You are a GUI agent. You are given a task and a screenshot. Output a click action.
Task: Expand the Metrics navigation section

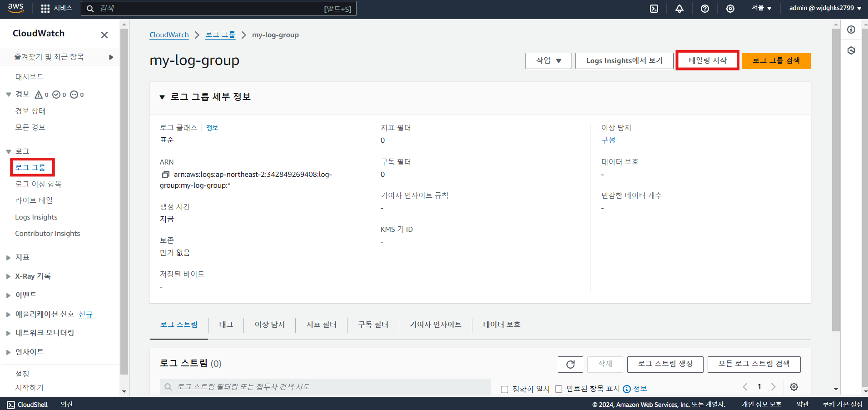(x=9, y=258)
